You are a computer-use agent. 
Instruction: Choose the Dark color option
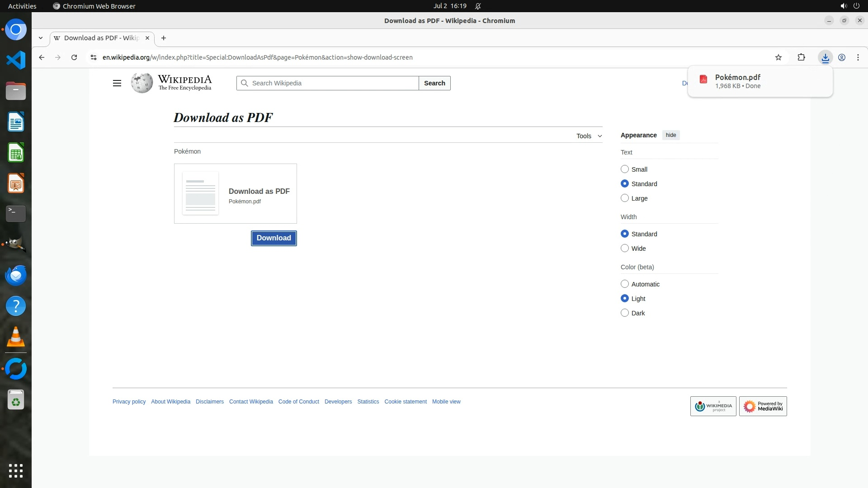(625, 313)
